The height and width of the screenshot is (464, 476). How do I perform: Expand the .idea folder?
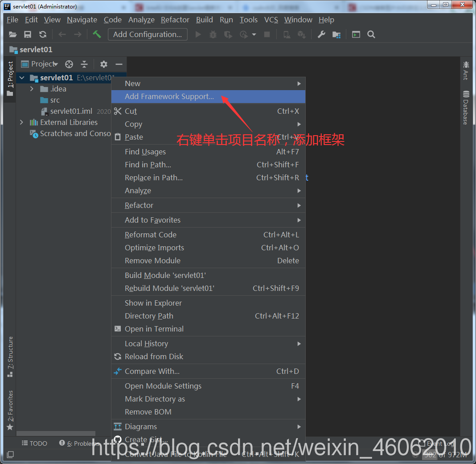point(32,89)
